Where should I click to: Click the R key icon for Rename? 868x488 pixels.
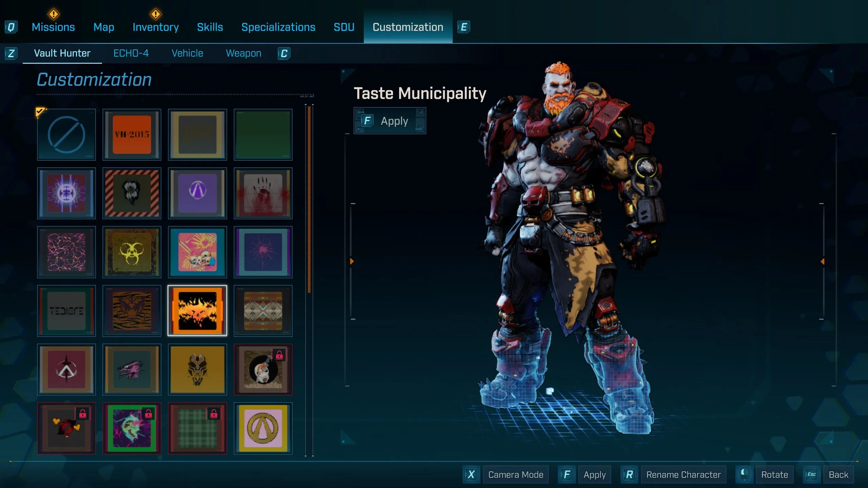629,474
